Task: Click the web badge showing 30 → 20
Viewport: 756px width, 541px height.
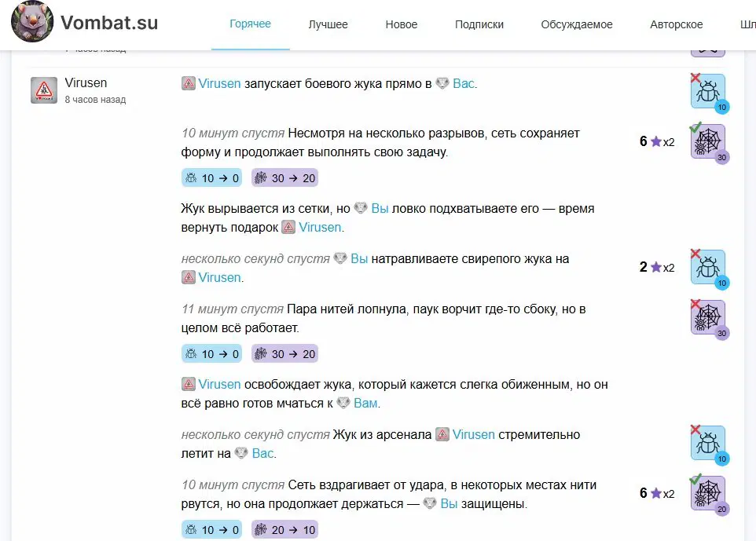Action: pyautogui.click(x=284, y=177)
